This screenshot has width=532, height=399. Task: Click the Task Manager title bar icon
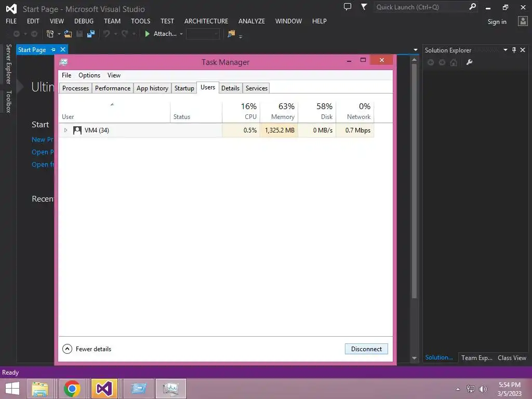63,62
